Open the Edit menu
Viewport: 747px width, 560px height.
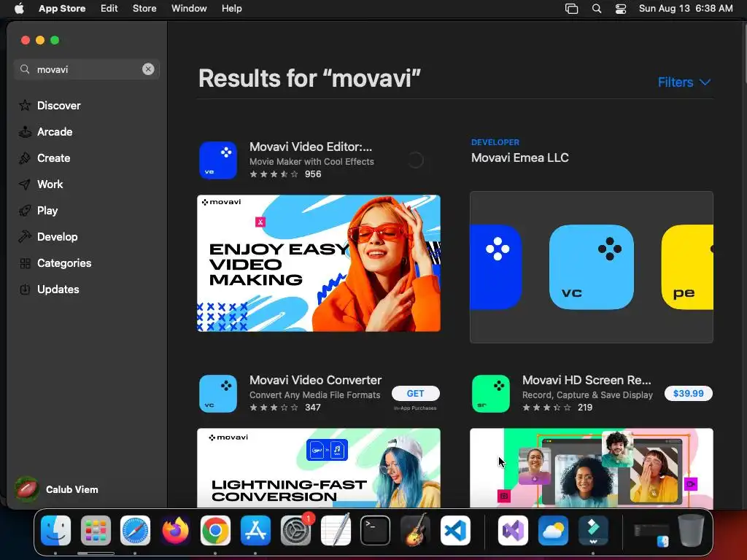click(109, 8)
